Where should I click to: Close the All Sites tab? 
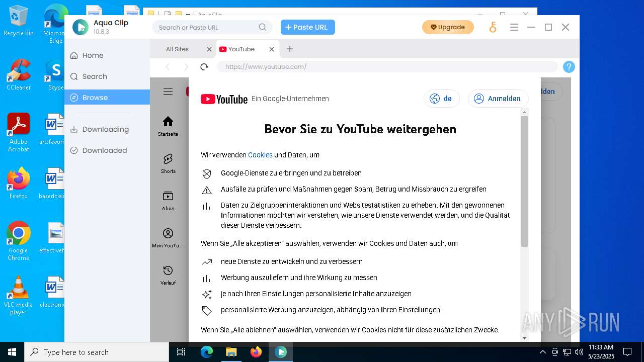(x=209, y=49)
